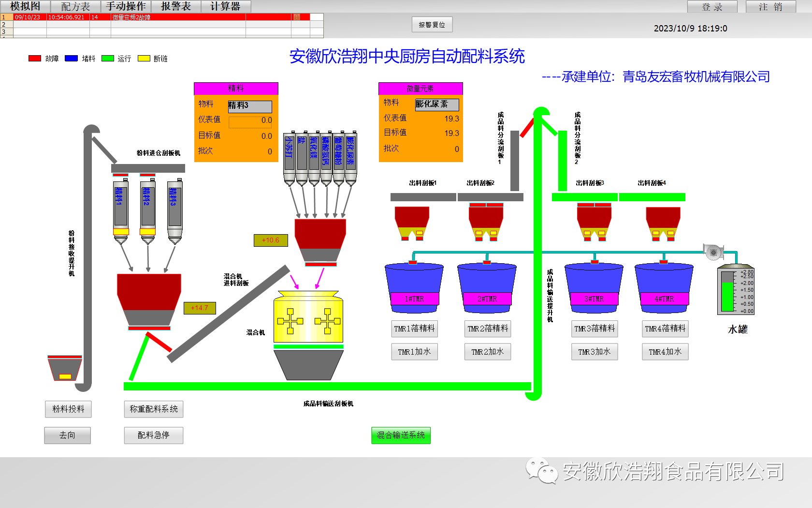Open the 配方表 menu
Viewport: 812px width, 508px height.
pyautogui.click(x=75, y=6)
